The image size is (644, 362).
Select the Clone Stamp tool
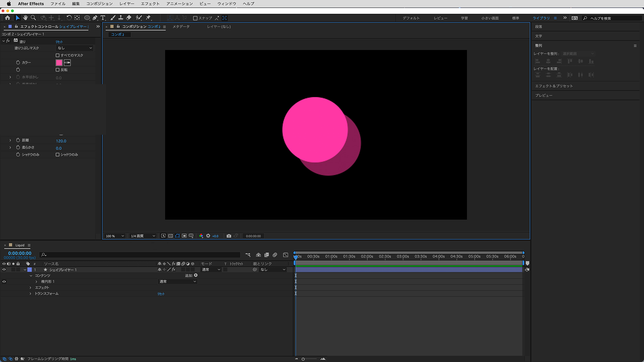(121, 18)
